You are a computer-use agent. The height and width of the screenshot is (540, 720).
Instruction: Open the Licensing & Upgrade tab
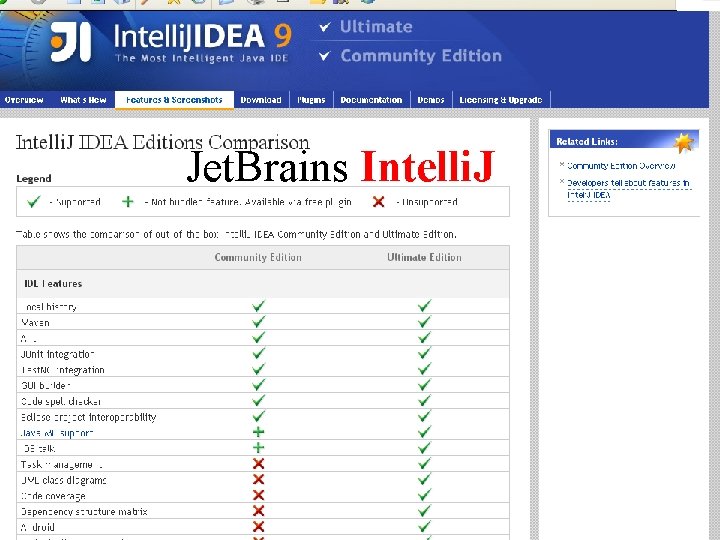(x=501, y=100)
